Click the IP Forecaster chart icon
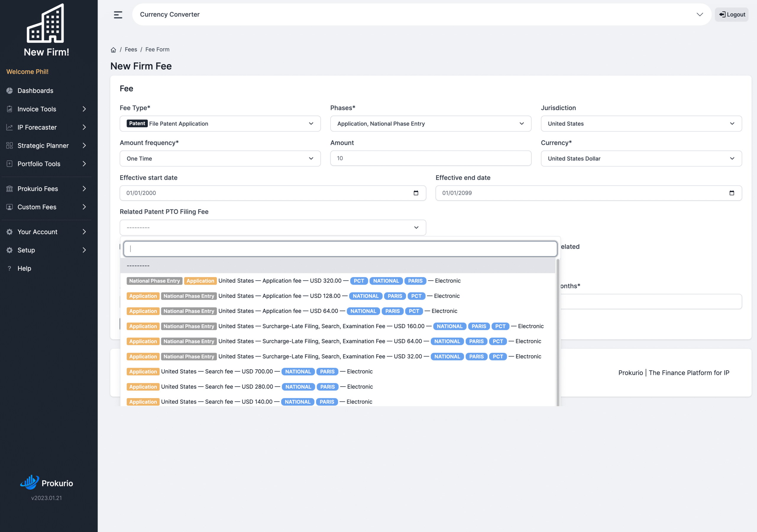 9,127
